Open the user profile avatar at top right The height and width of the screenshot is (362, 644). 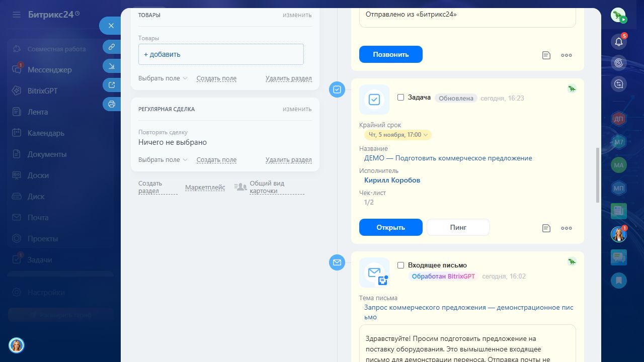pyautogui.click(x=619, y=16)
